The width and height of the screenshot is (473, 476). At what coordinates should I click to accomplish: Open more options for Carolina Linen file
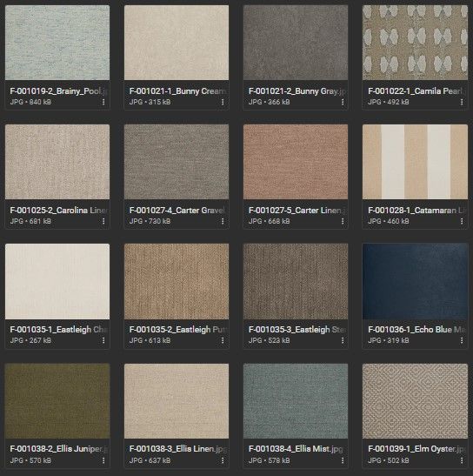[103, 221]
